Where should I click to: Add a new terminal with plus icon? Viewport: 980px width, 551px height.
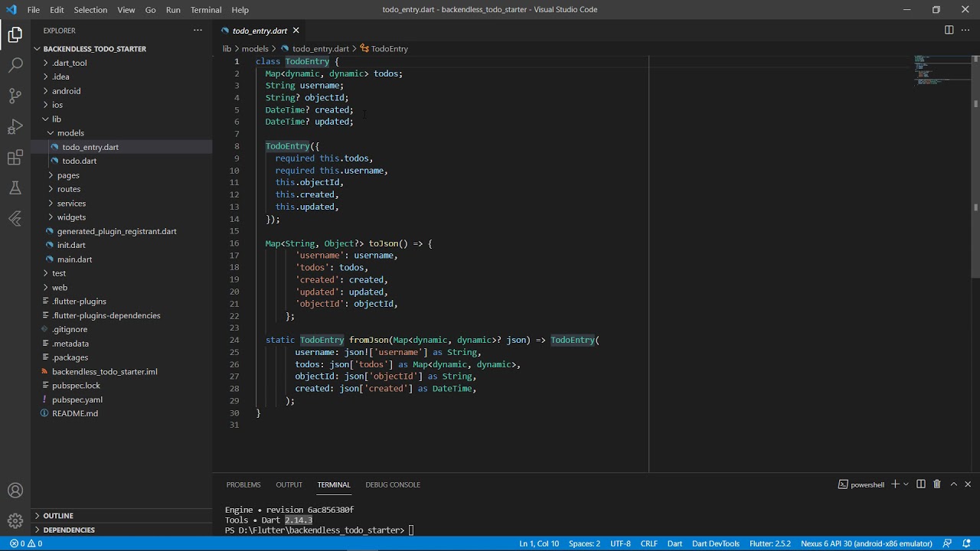coord(895,484)
